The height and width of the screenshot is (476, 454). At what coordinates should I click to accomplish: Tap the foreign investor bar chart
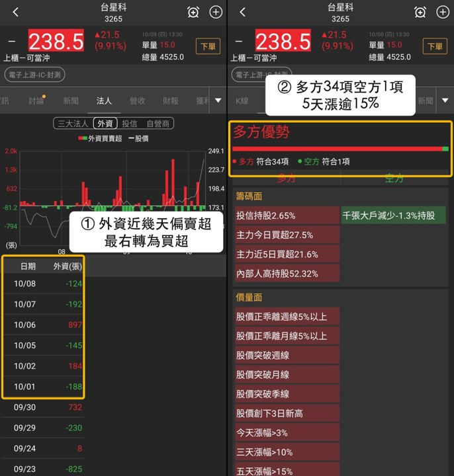(113, 199)
